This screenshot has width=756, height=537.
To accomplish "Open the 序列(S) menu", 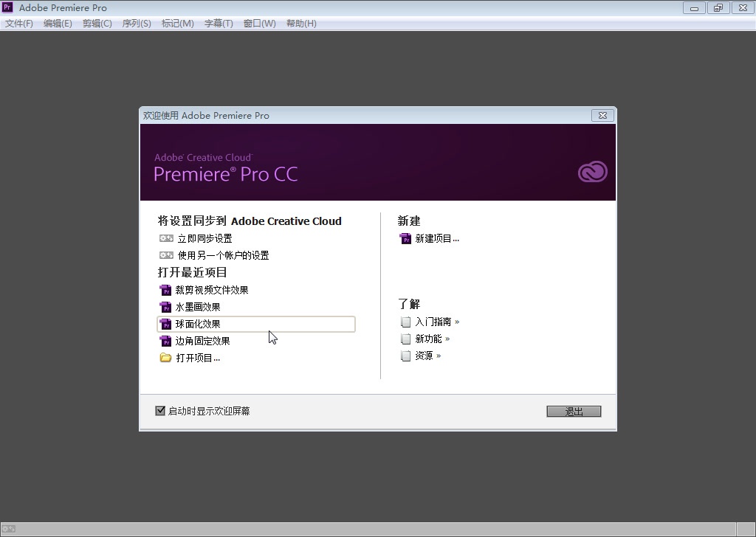I will point(137,23).
